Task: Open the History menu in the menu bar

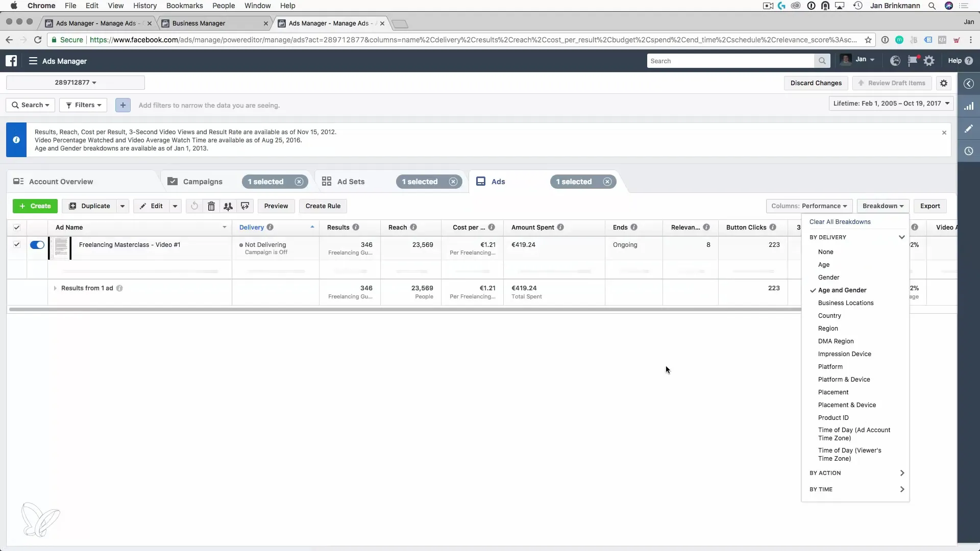Action: coord(145,6)
